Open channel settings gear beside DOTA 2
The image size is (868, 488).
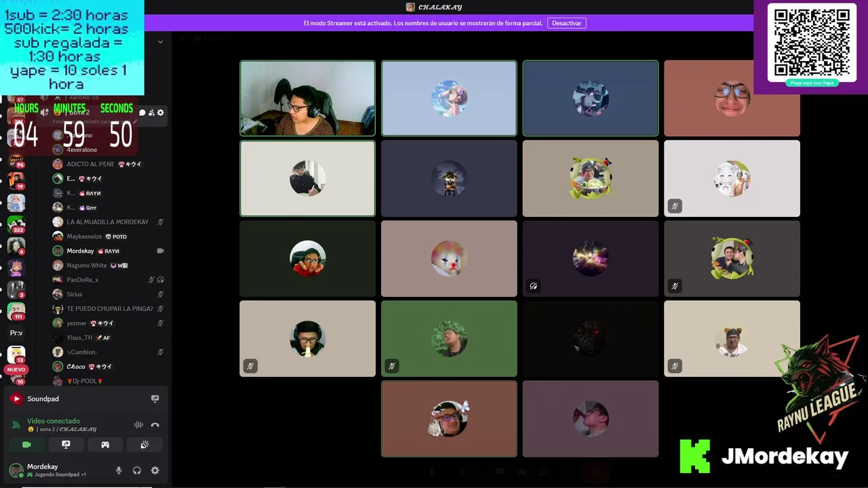pos(161,113)
